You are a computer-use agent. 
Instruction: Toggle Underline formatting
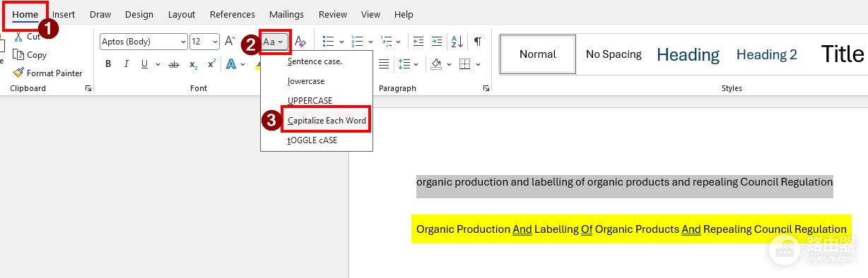tap(144, 64)
